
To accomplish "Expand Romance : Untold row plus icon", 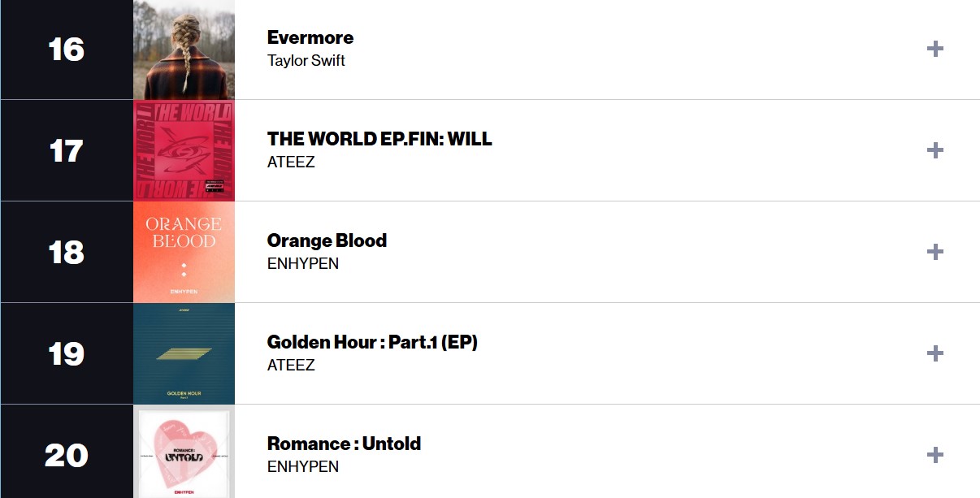I will tap(934, 455).
